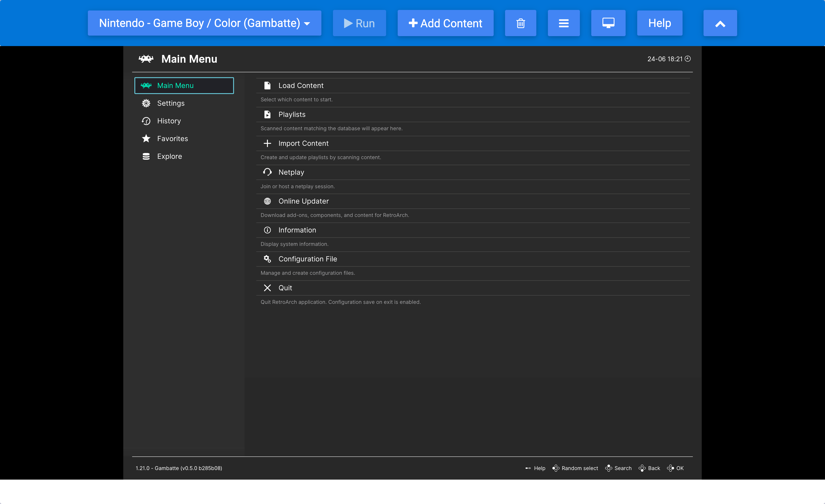Click the Explore database icon
Image resolution: width=825 pixels, height=504 pixels.
tap(146, 156)
